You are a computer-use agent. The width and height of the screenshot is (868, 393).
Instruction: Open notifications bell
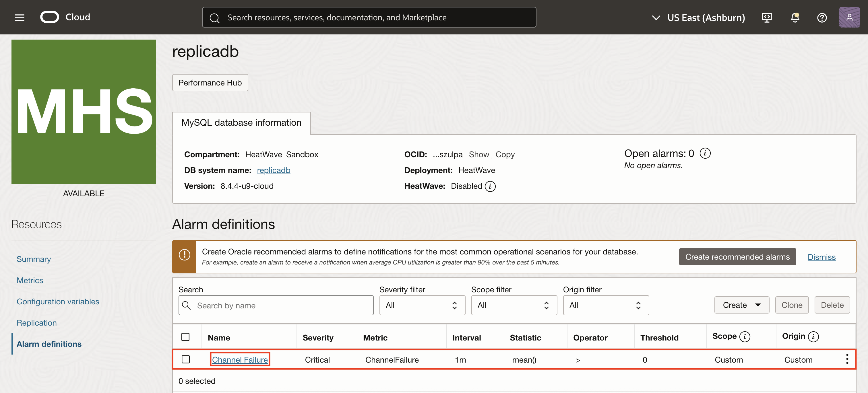[795, 17]
